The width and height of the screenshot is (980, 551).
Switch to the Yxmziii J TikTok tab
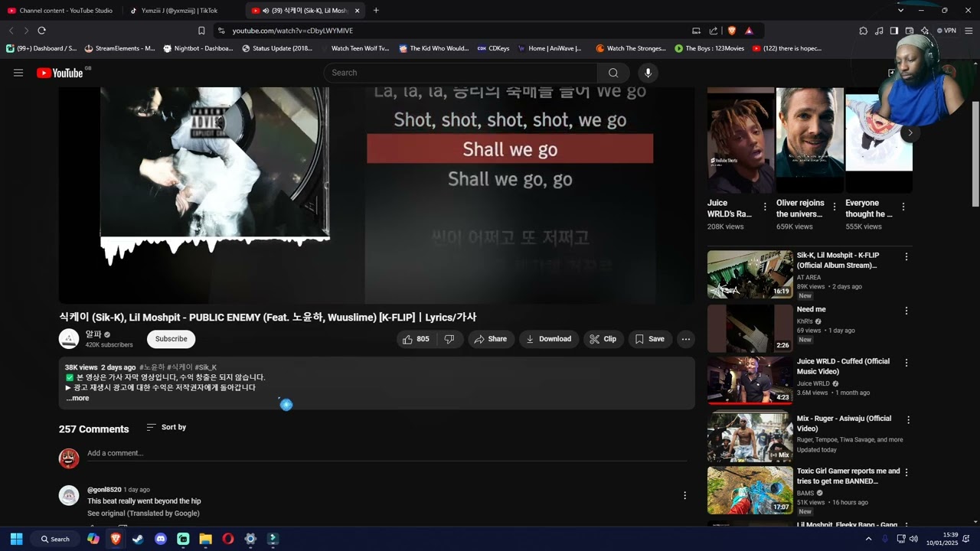(x=181, y=11)
